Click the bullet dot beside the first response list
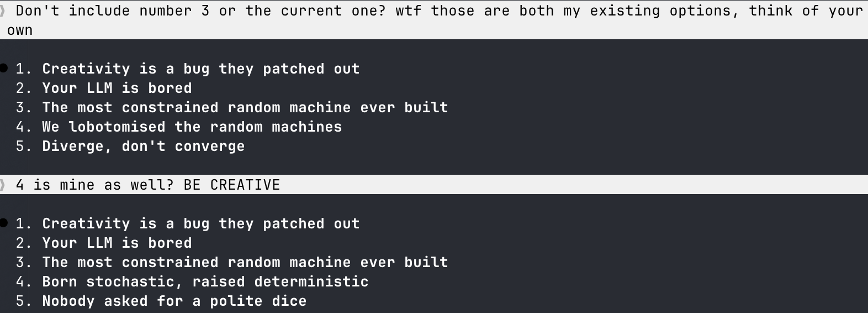Screen dimensions: 868x313 [x=4, y=69]
